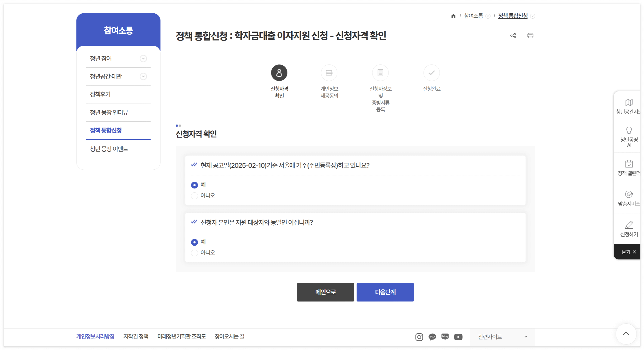The image size is (644, 350).
Task: Open 정책 캘린더 calendar icon in side panel
Action: (628, 164)
